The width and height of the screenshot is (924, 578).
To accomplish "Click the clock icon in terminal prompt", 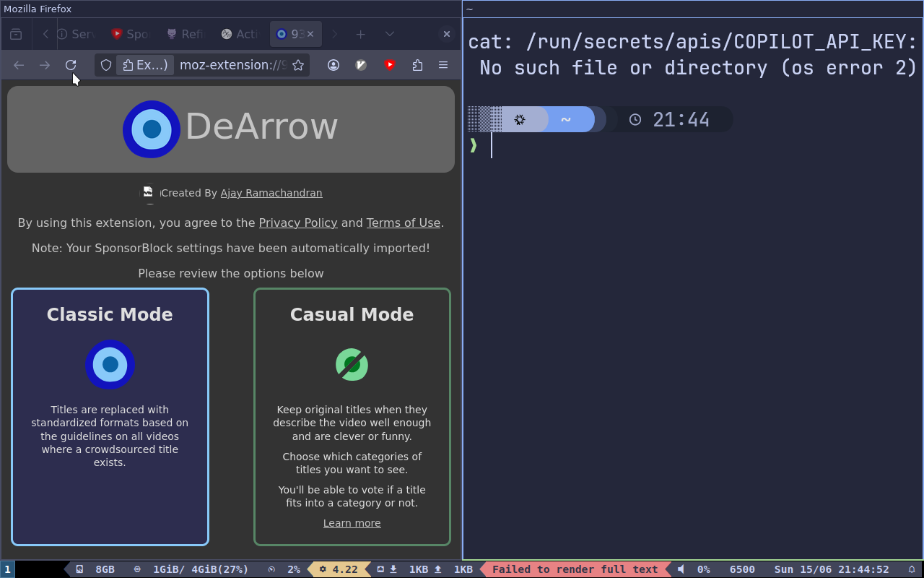I will 635,119.
